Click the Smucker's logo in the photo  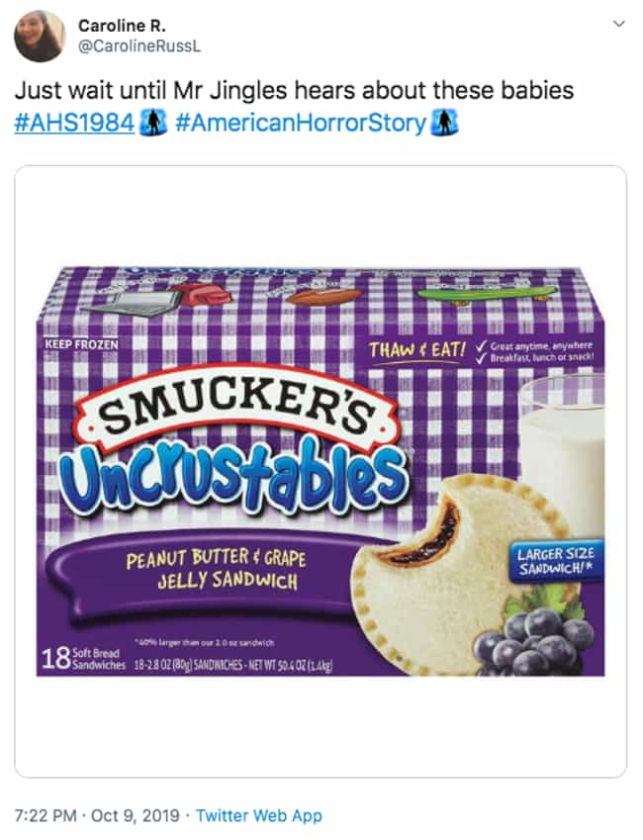239,409
